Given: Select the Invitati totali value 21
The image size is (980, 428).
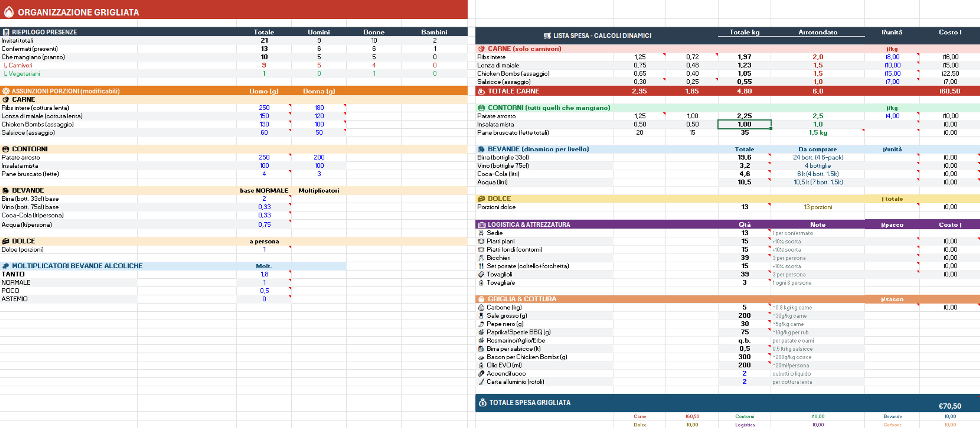Looking at the screenshot, I should (264, 40).
